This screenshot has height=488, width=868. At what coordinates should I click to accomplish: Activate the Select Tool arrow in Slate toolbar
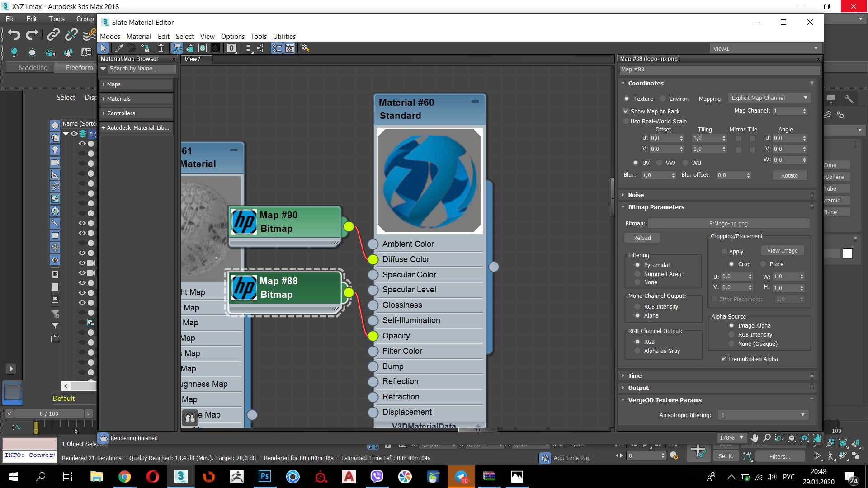tap(104, 48)
